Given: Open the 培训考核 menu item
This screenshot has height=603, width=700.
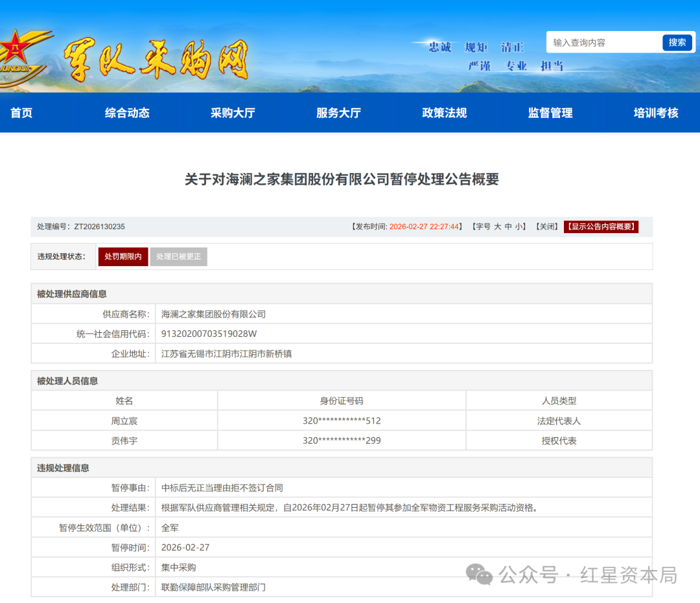Looking at the screenshot, I should point(656,113).
